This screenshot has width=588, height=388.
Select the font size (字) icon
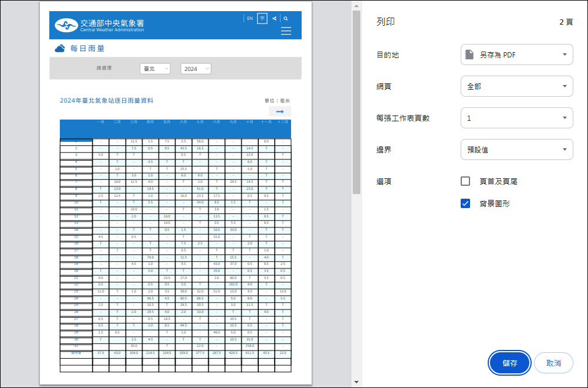tap(262, 18)
